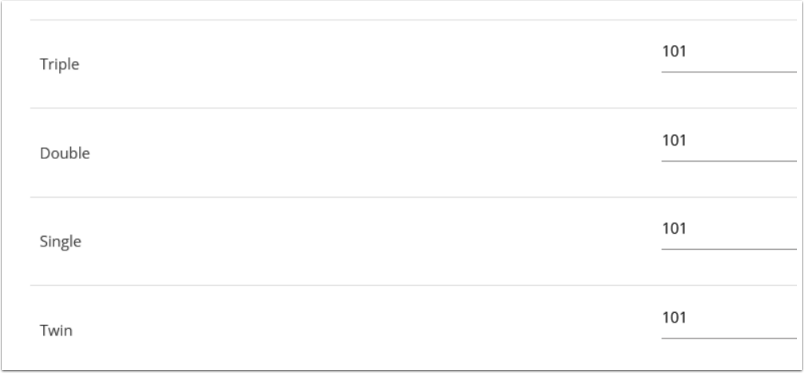Image resolution: width=804 pixels, height=373 pixels.
Task: Click the Double label text
Action: [x=65, y=153]
